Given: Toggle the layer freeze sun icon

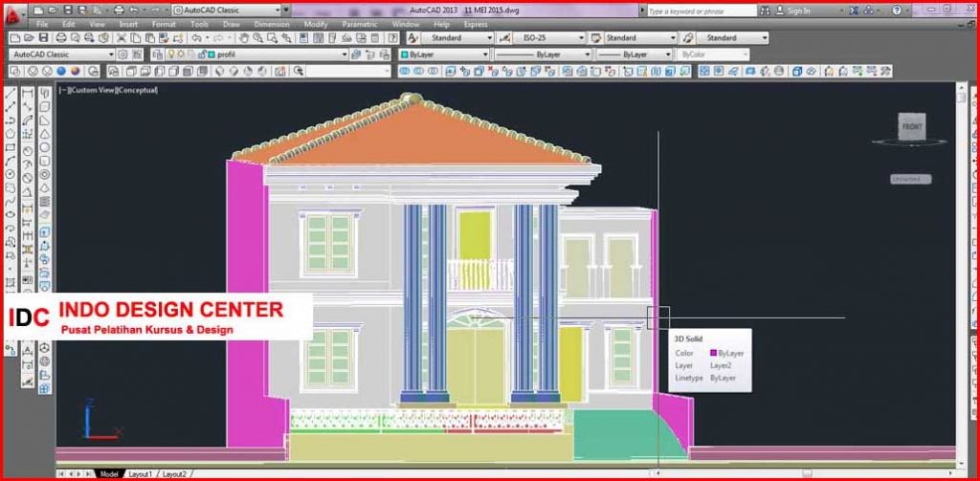Looking at the screenshot, I should click(x=179, y=55).
